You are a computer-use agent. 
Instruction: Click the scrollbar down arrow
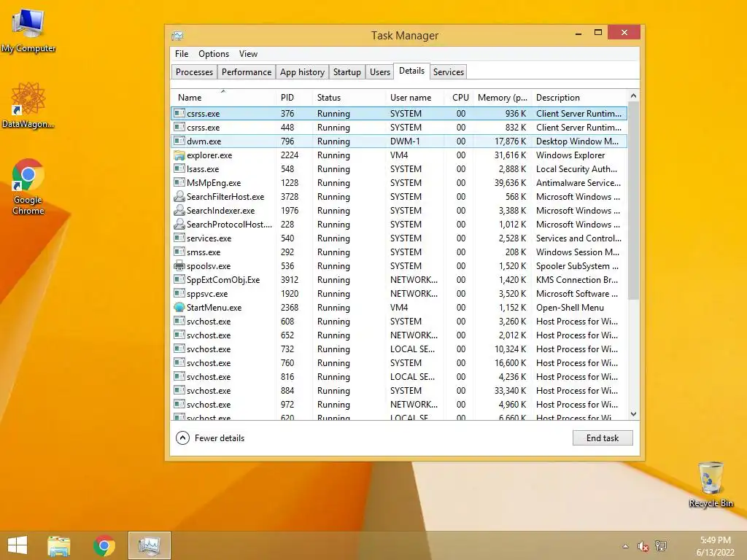click(633, 414)
